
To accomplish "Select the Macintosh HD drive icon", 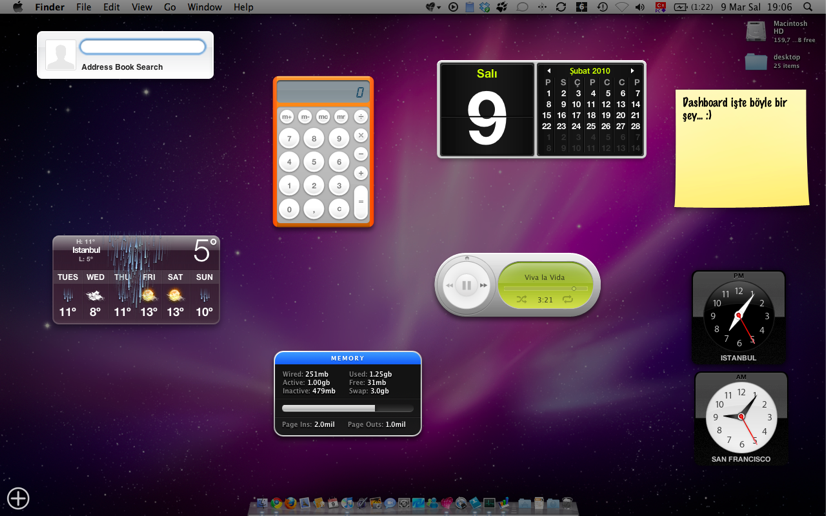I will (757, 32).
